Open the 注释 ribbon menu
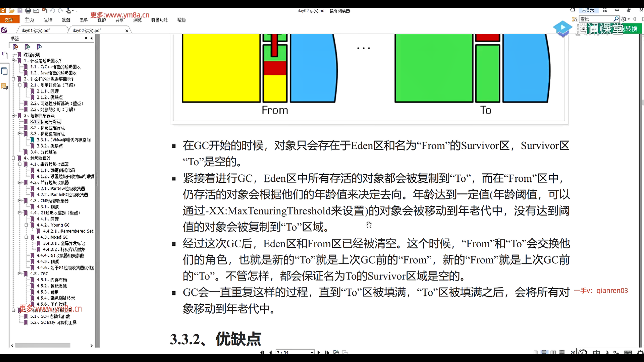 coord(48,20)
